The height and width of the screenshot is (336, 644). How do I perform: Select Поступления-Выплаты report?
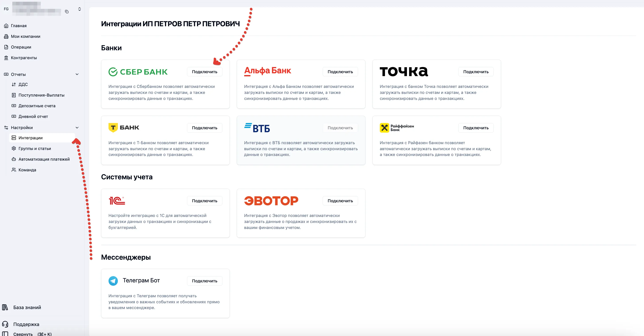pyautogui.click(x=42, y=95)
